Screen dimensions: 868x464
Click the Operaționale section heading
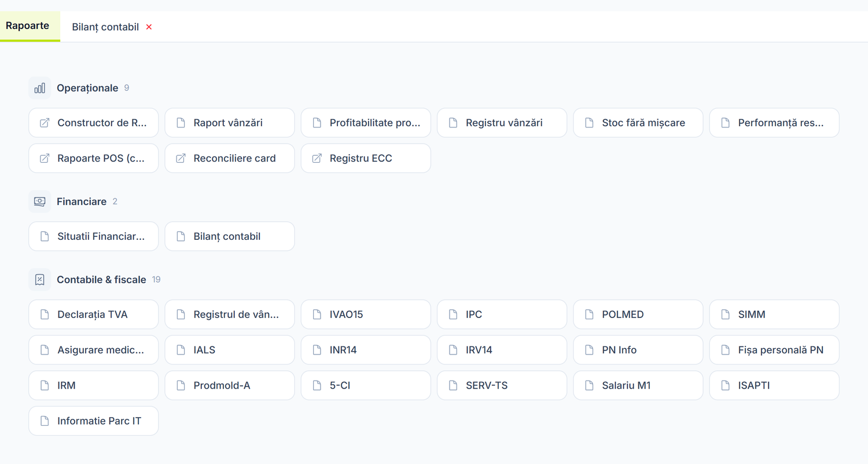coord(87,88)
